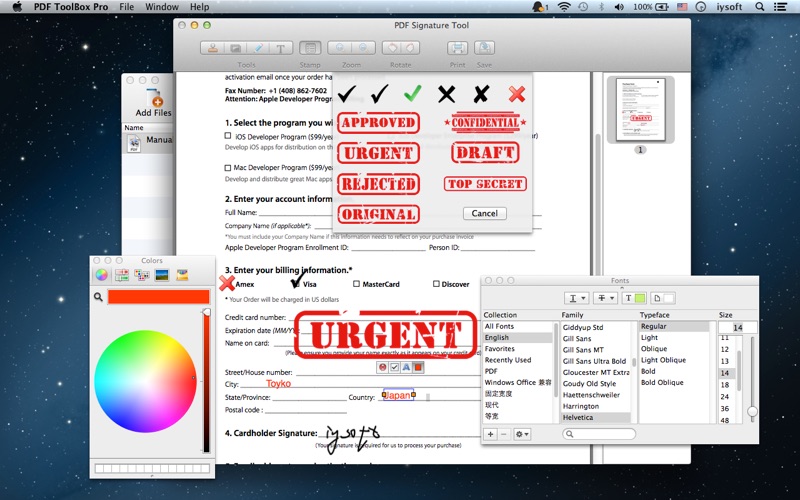Open the color palettes tab in Colors
800x500 pixels.
141,276
